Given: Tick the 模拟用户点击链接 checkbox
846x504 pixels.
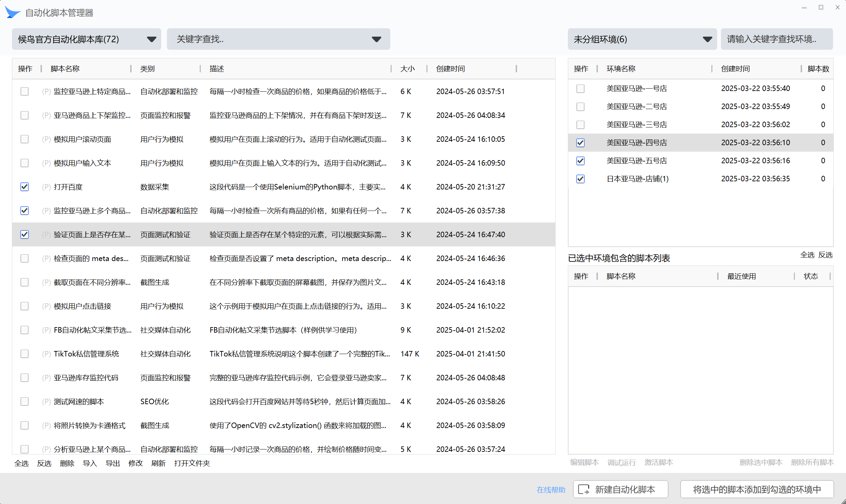Looking at the screenshot, I should 25,306.
